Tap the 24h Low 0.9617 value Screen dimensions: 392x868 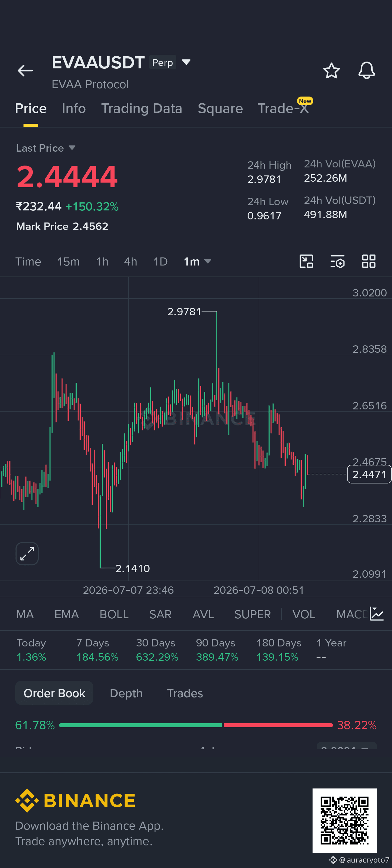click(x=264, y=215)
